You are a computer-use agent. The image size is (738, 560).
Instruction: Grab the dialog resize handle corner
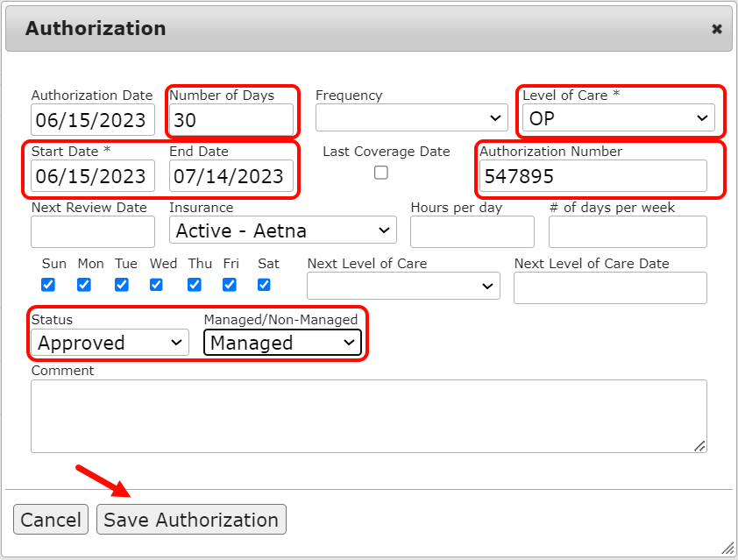727,549
